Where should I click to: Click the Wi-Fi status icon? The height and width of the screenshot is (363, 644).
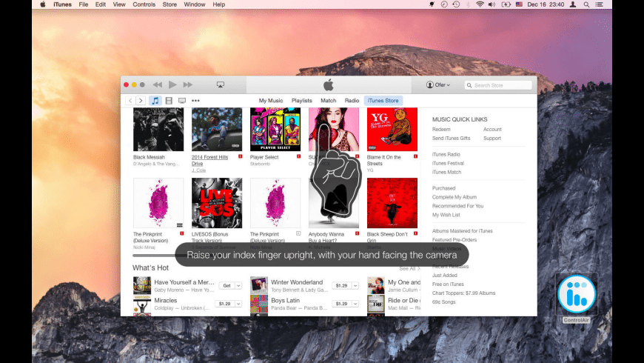[x=480, y=4]
